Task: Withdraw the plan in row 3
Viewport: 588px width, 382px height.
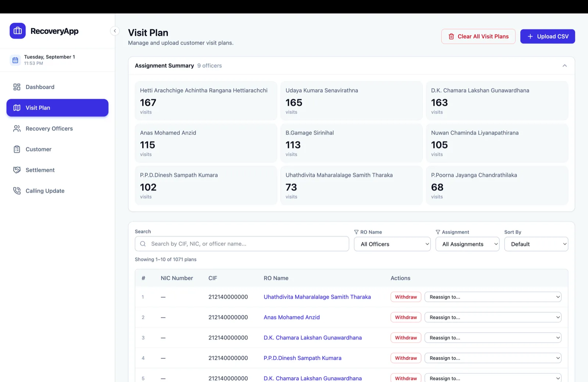Action: [406, 338]
